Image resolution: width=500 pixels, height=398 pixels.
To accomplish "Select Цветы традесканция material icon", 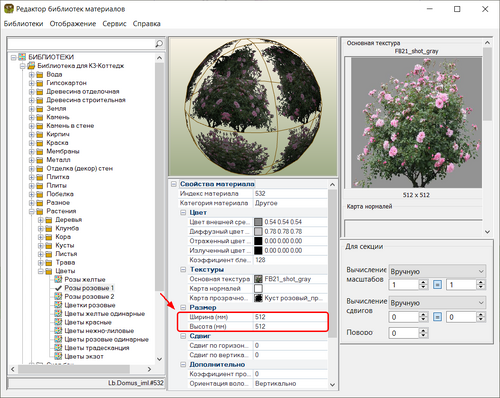I will (58, 348).
